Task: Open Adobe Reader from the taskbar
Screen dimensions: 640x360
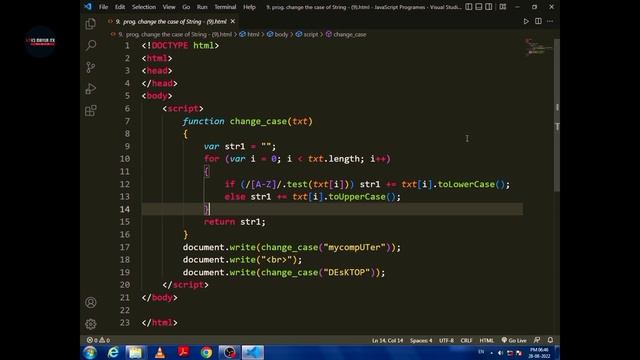Action: [x=183, y=352]
